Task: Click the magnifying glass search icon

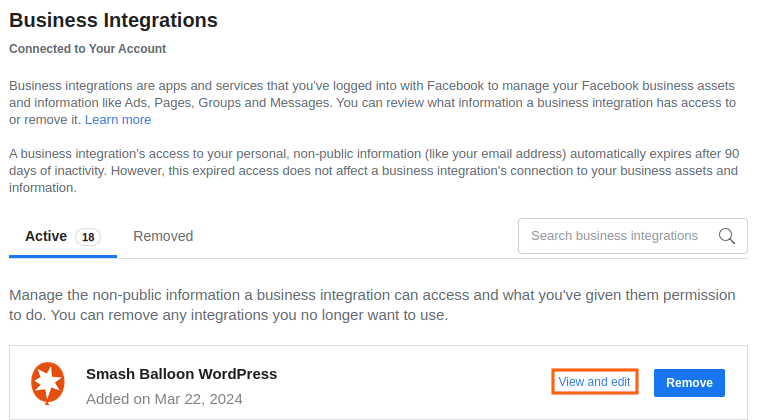Action: 727,236
